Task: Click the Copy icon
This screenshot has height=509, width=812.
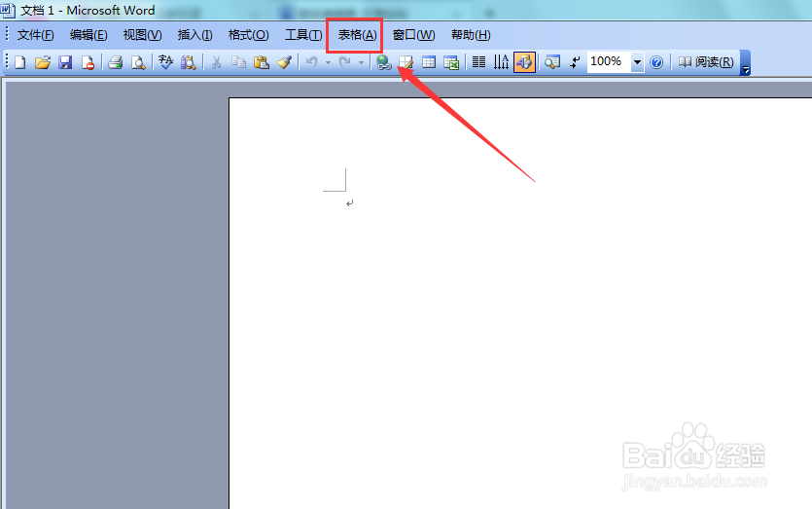Action: 238,62
